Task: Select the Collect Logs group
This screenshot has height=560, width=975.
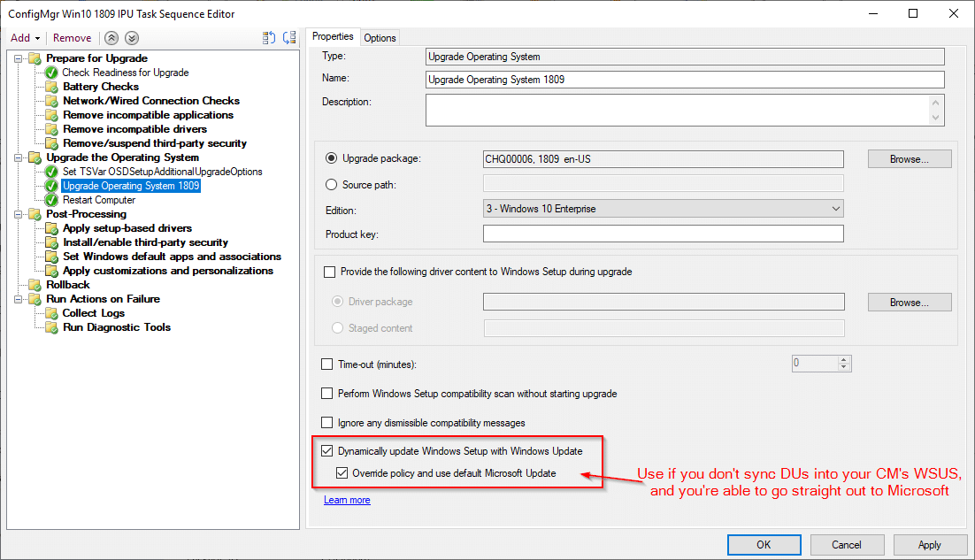Action: click(93, 313)
